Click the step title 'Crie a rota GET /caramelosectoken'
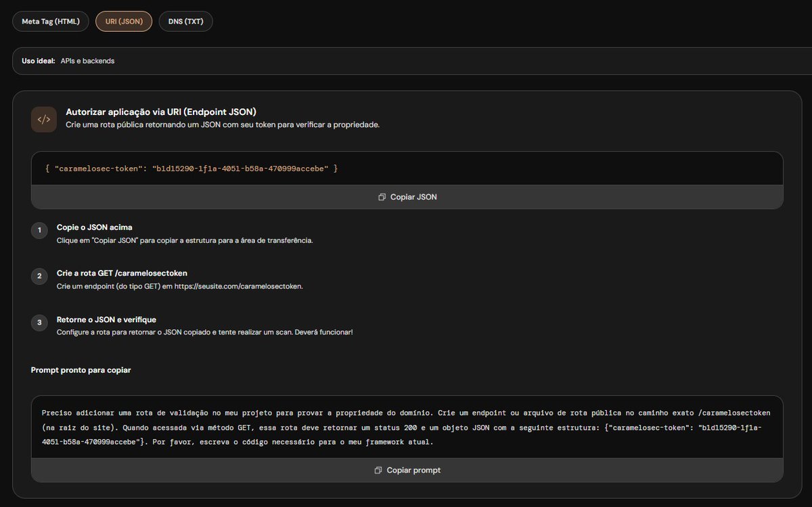The height and width of the screenshot is (507, 812). [x=122, y=273]
